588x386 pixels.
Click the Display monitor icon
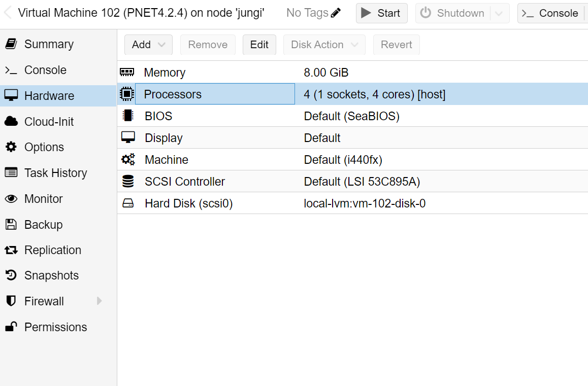pyautogui.click(x=127, y=138)
